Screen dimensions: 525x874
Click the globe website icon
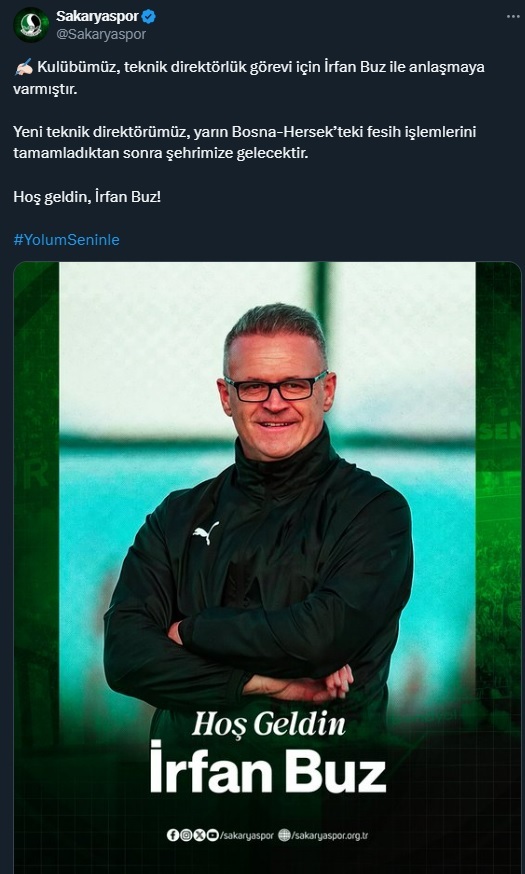click(284, 835)
